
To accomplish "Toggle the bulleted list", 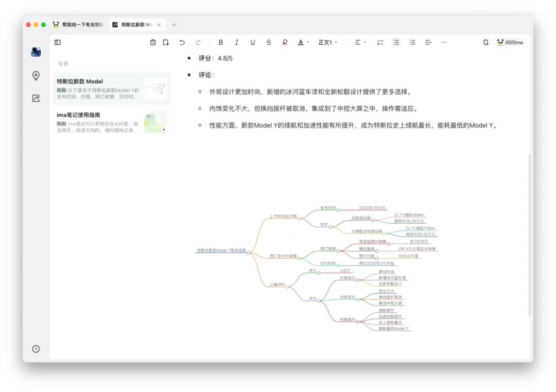I will 396,42.
